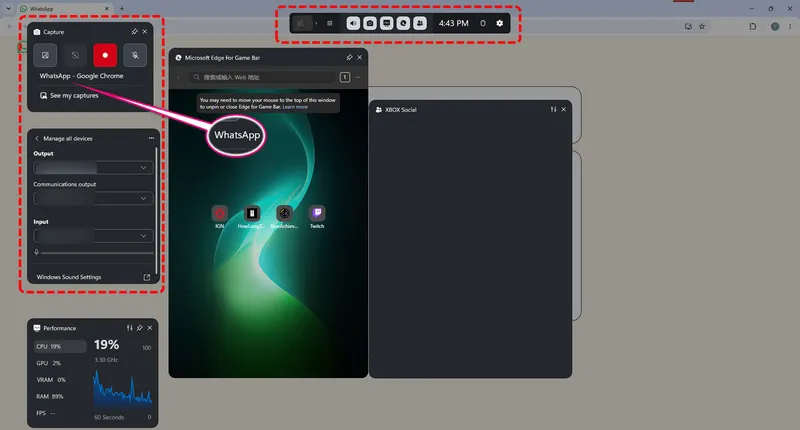Open the HowLongToBeat shortcut

[x=252, y=217]
